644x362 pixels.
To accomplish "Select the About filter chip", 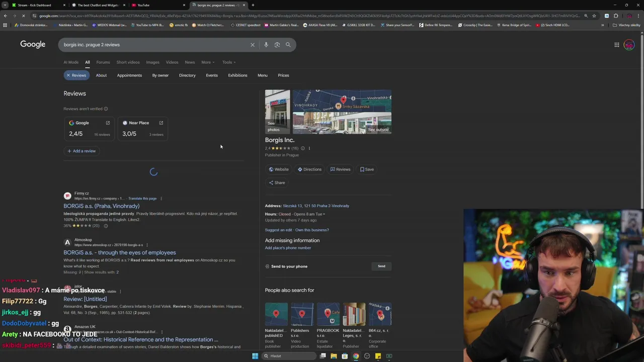I will [101, 75].
